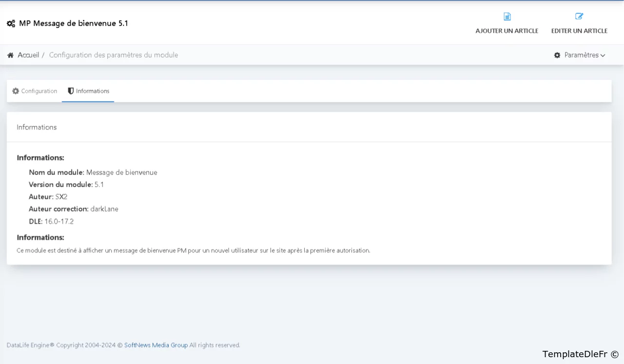
Task: Open the SoftNews Media Group footer link
Action: (156, 345)
